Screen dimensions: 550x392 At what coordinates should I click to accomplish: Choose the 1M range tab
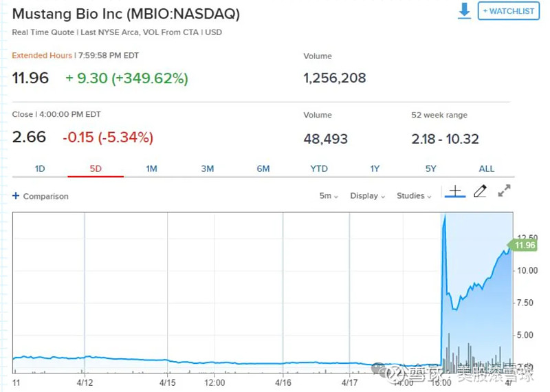(x=151, y=168)
